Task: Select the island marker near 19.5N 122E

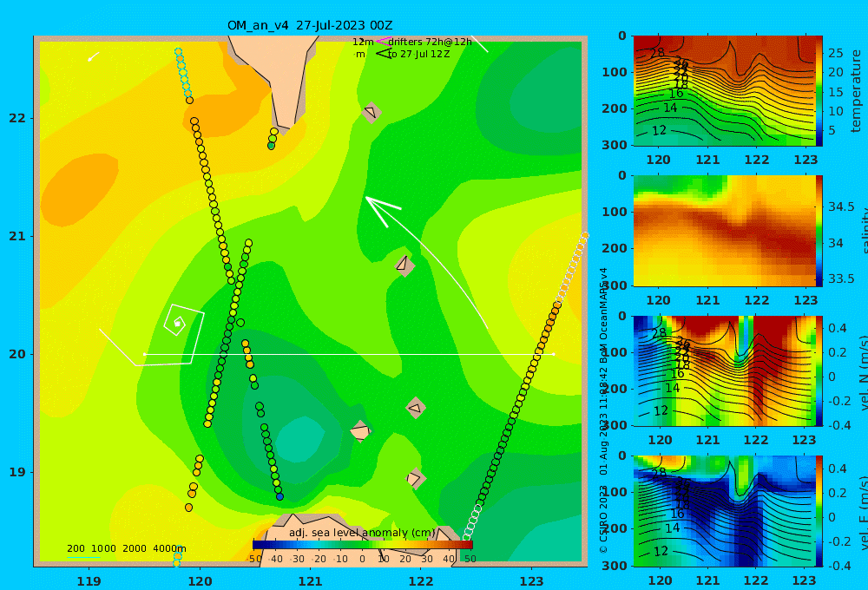Action: coord(416,409)
